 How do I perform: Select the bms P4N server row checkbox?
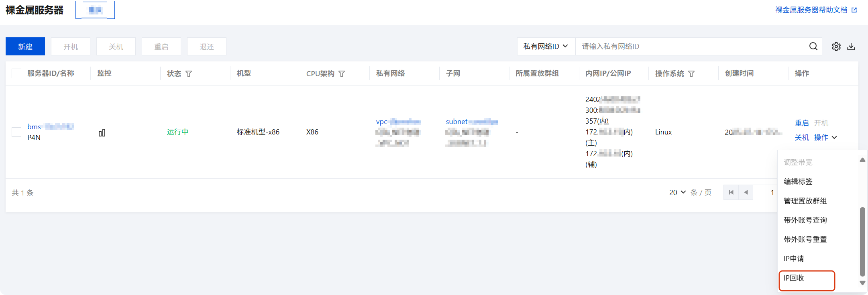16,132
